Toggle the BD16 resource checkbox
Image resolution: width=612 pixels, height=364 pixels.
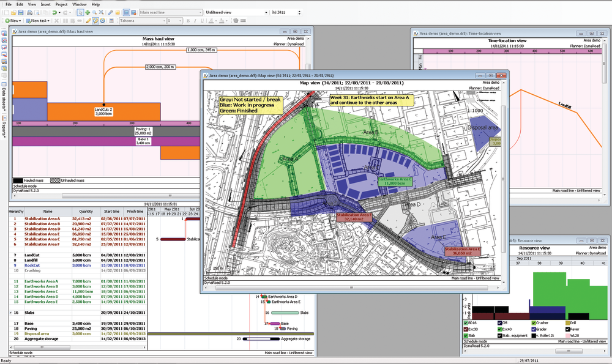point(466,323)
